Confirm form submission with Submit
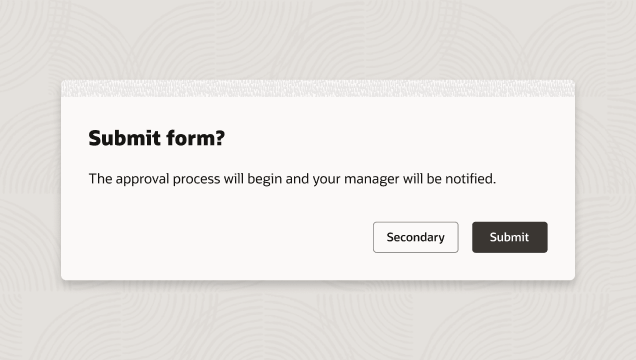 [x=509, y=237]
